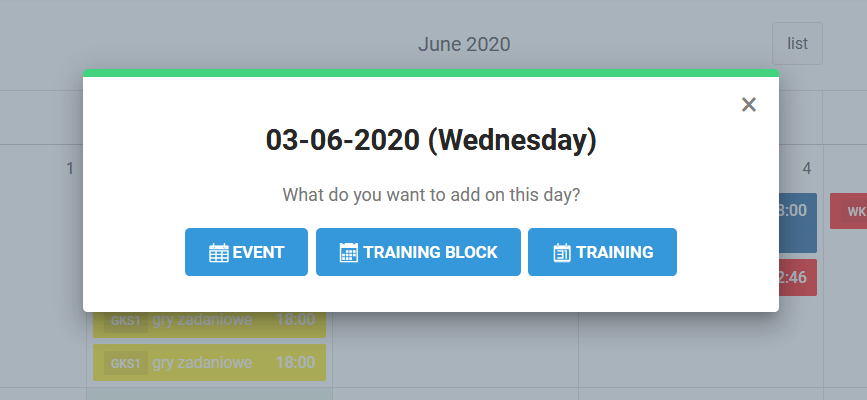Click the calendar icon on TRAINING BLOCK
Viewport: 867px width, 400px height.
(x=348, y=253)
